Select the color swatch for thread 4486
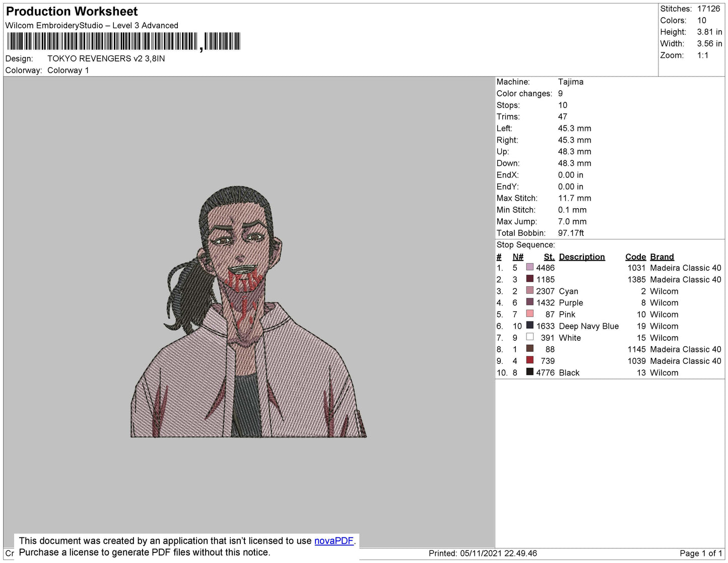 point(530,267)
